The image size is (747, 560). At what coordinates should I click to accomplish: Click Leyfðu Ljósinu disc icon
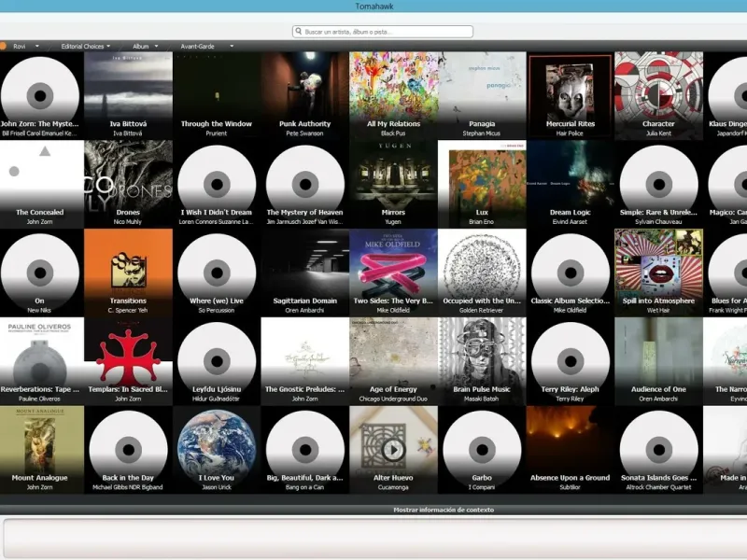(217, 361)
